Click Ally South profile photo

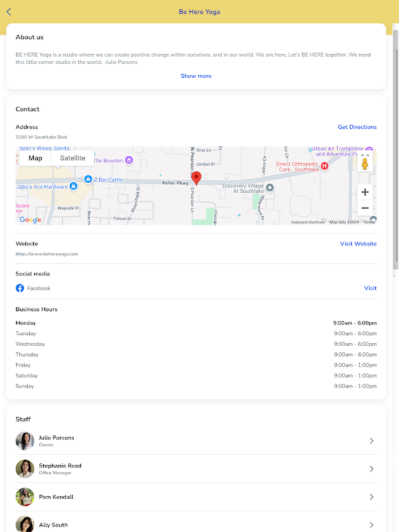25,524
